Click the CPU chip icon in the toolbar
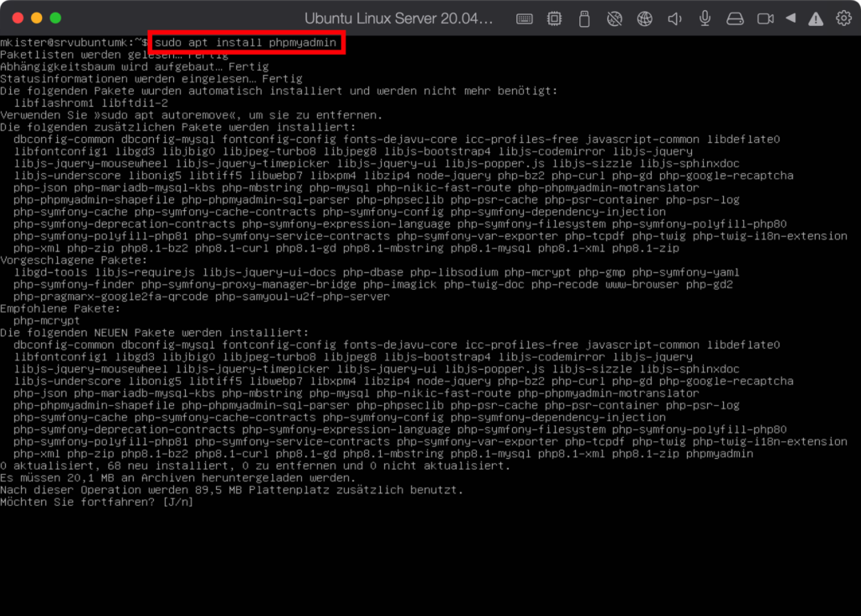This screenshot has height=616, width=861. pyautogui.click(x=555, y=18)
